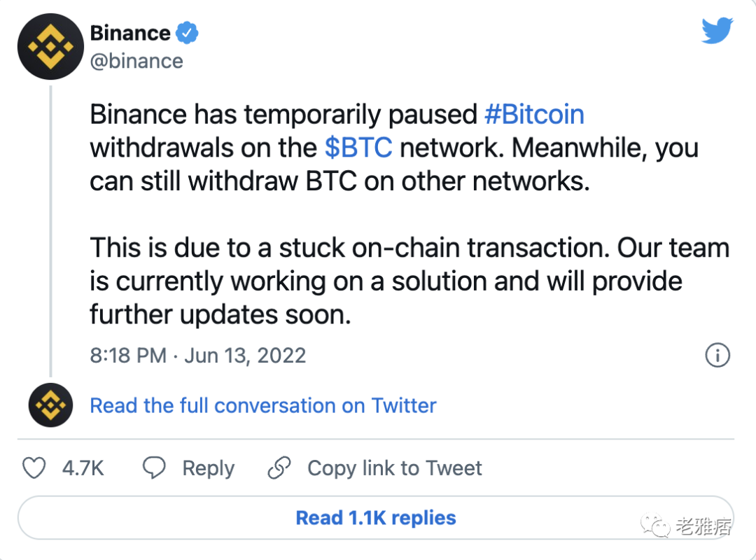This screenshot has height=560, width=756.
Task: Select Copy link to Tweet
Action: point(395,468)
